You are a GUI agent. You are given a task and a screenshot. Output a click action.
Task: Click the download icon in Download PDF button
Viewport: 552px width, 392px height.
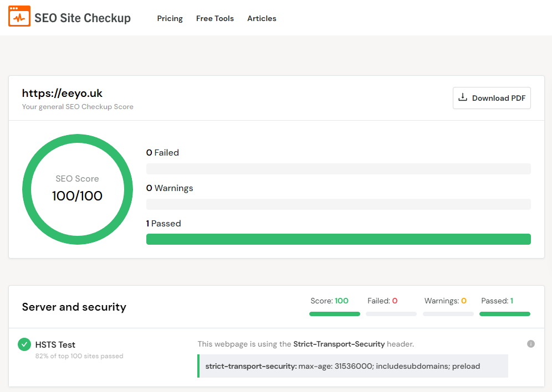click(463, 97)
